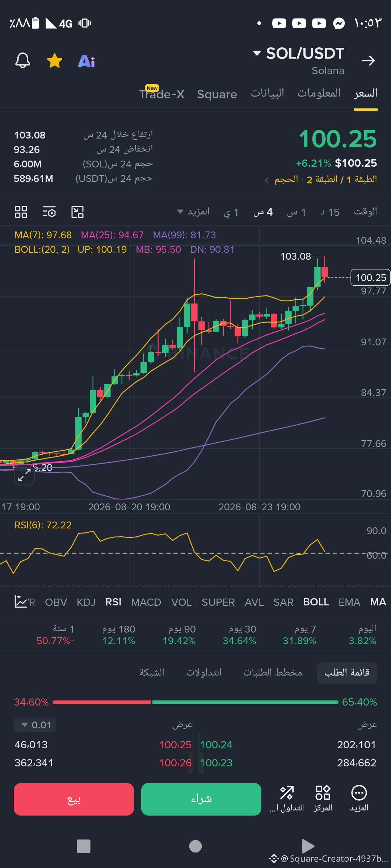Image resolution: width=391 pixels, height=868 pixels.
Task: Select the الوقت line chart option
Action: point(366,212)
